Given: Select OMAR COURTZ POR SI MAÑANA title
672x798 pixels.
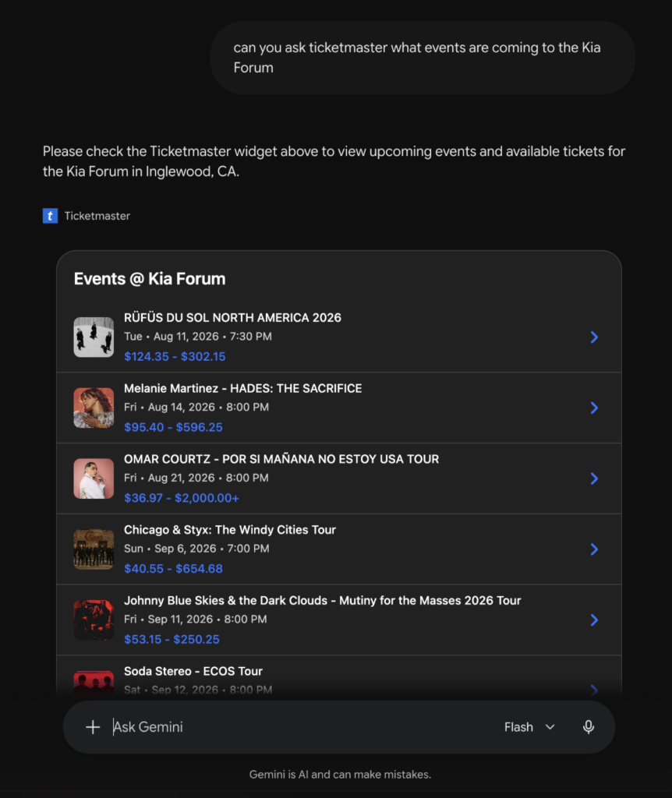Looking at the screenshot, I should point(281,459).
